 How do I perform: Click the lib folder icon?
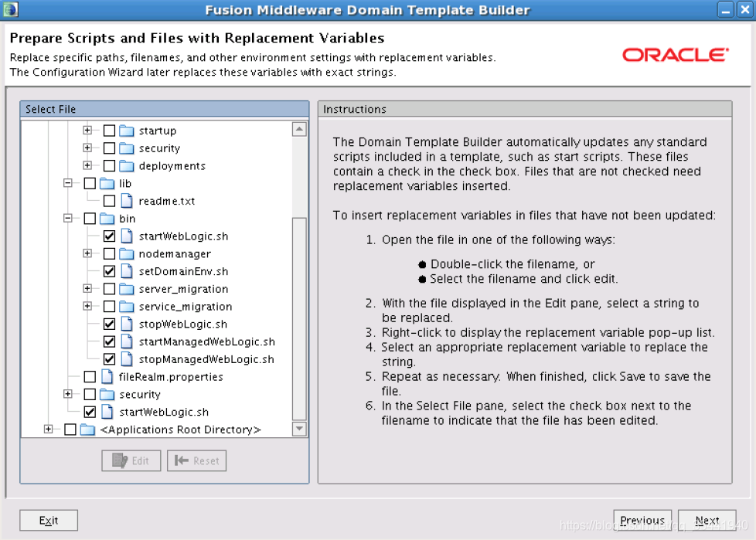107,184
